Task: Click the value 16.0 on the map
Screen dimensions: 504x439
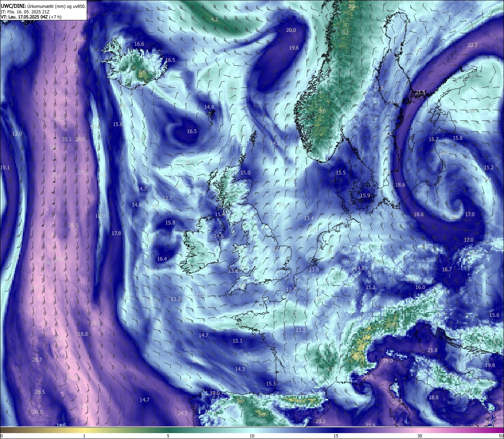Action: click(x=420, y=287)
